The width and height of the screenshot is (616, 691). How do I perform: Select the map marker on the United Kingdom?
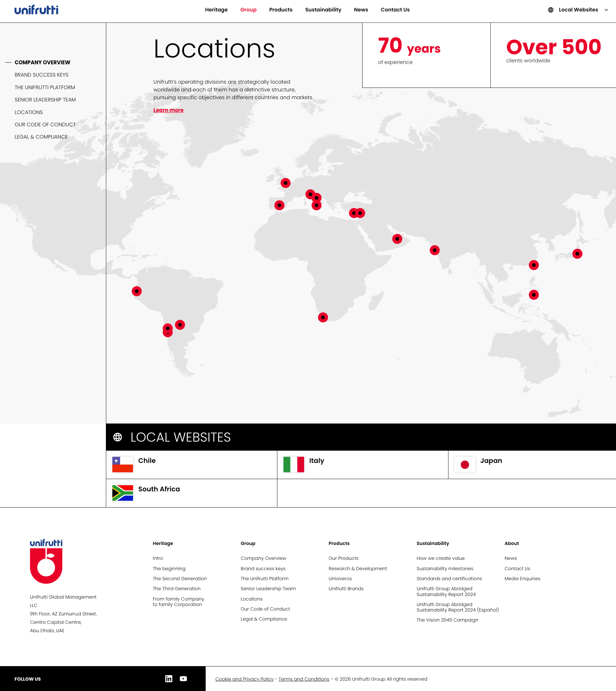pyautogui.click(x=285, y=183)
